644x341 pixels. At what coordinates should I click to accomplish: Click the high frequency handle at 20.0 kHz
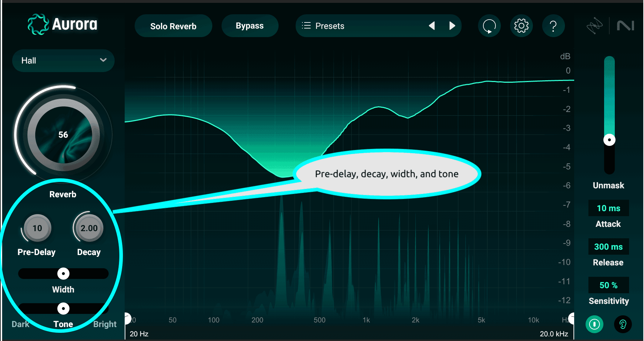coord(571,318)
